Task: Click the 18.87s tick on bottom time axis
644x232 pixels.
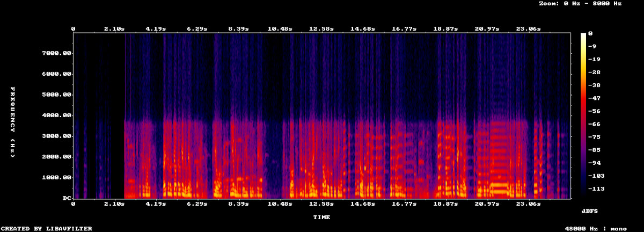Action: coord(445,204)
